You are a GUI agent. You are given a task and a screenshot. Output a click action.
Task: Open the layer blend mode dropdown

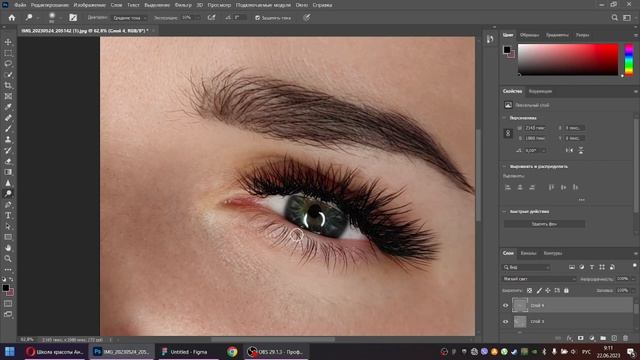point(539,279)
